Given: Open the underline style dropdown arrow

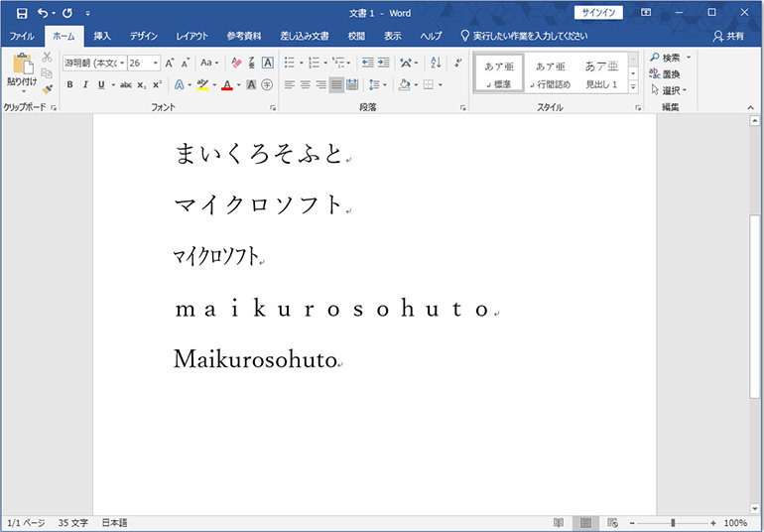Looking at the screenshot, I should click(113, 84).
